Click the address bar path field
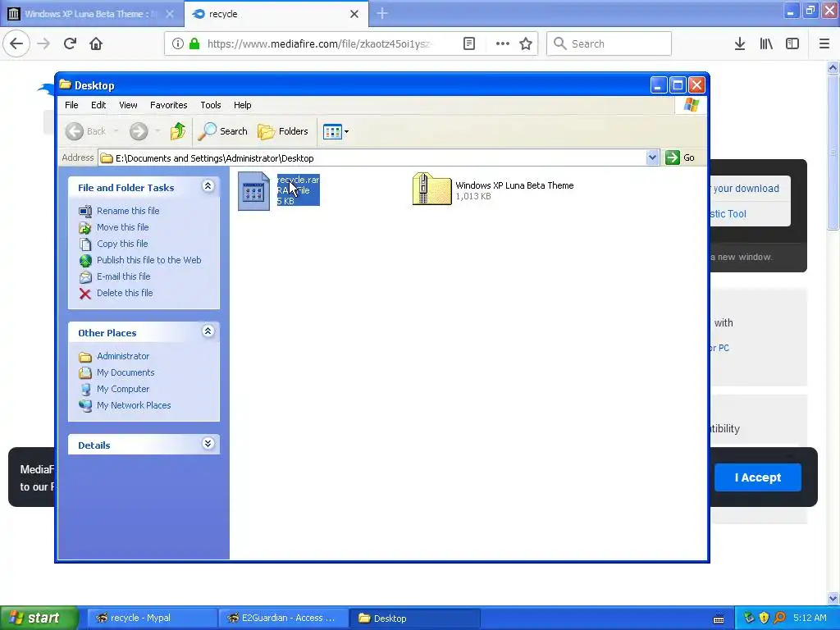The width and height of the screenshot is (840, 630). click(372, 158)
